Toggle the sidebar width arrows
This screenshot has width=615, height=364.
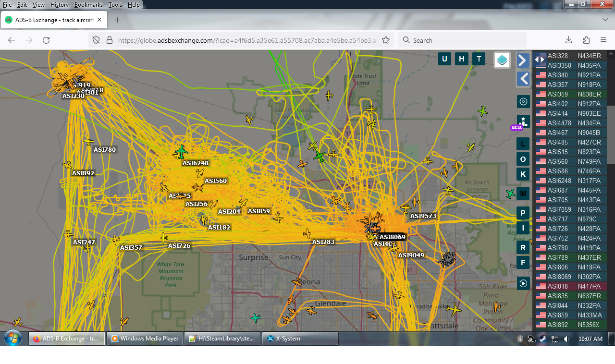540,60
